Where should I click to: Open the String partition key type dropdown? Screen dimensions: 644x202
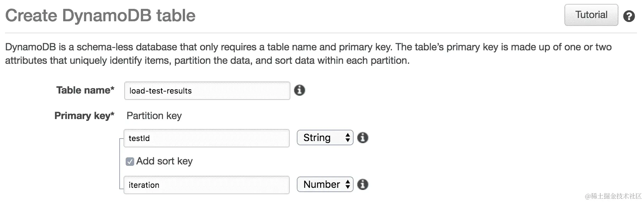point(324,138)
